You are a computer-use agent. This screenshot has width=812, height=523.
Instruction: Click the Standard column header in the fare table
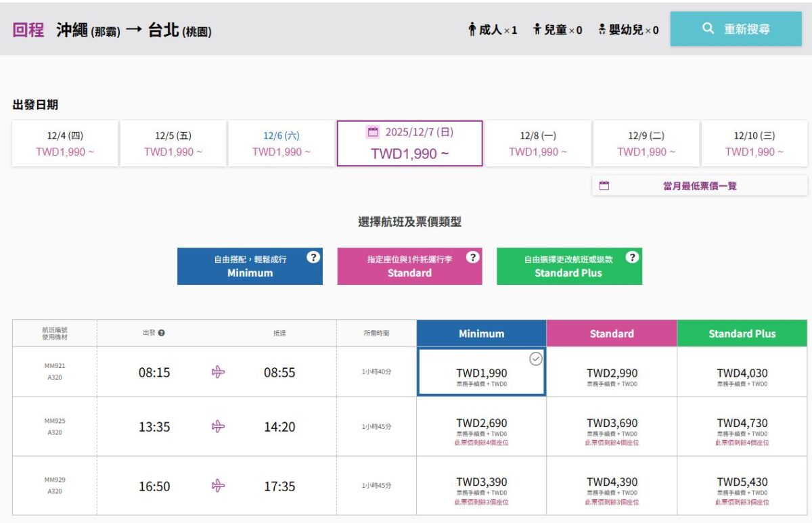tap(612, 334)
